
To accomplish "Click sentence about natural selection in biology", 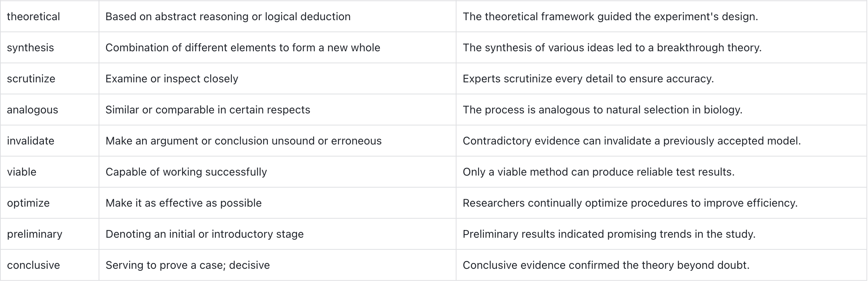I will pos(602,110).
